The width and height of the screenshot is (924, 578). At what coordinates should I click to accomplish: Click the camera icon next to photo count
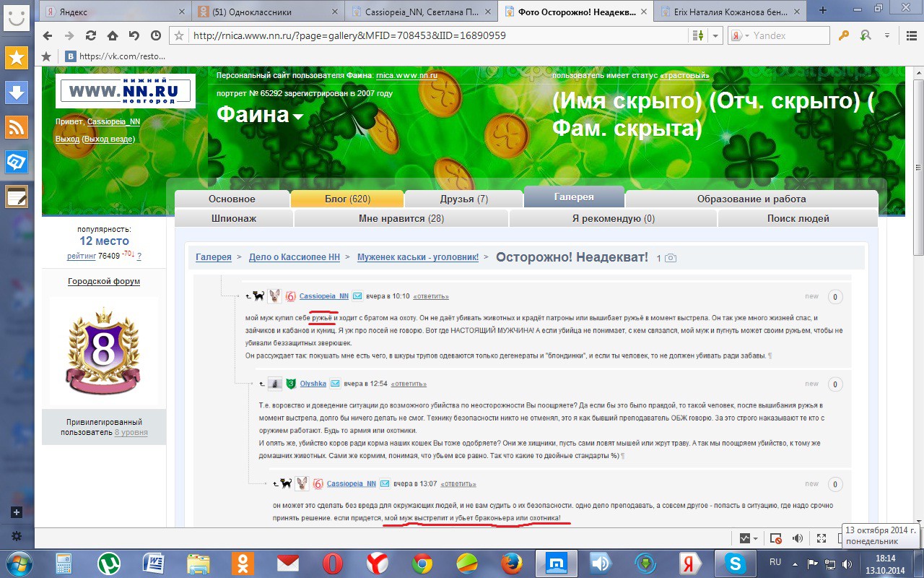(670, 258)
